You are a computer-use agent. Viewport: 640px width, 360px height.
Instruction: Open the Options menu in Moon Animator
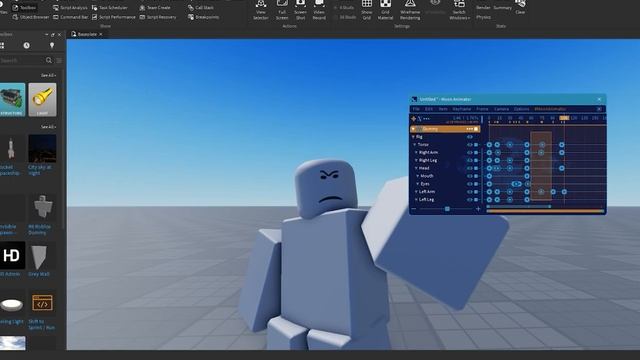pyautogui.click(x=521, y=109)
